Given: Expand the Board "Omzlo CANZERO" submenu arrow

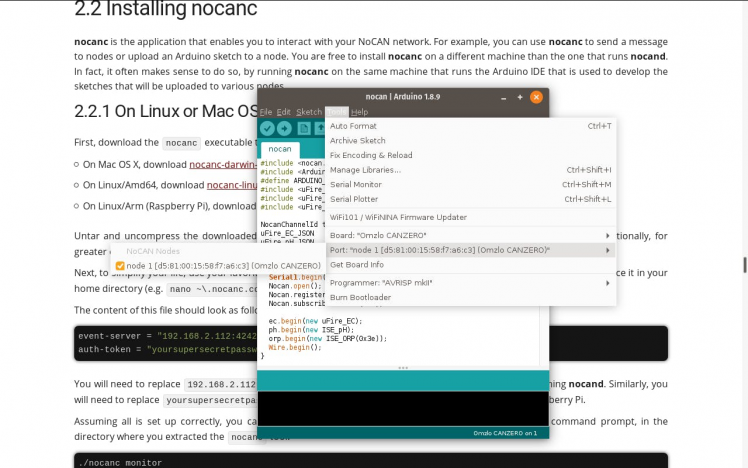Looking at the screenshot, I should click(607, 235).
